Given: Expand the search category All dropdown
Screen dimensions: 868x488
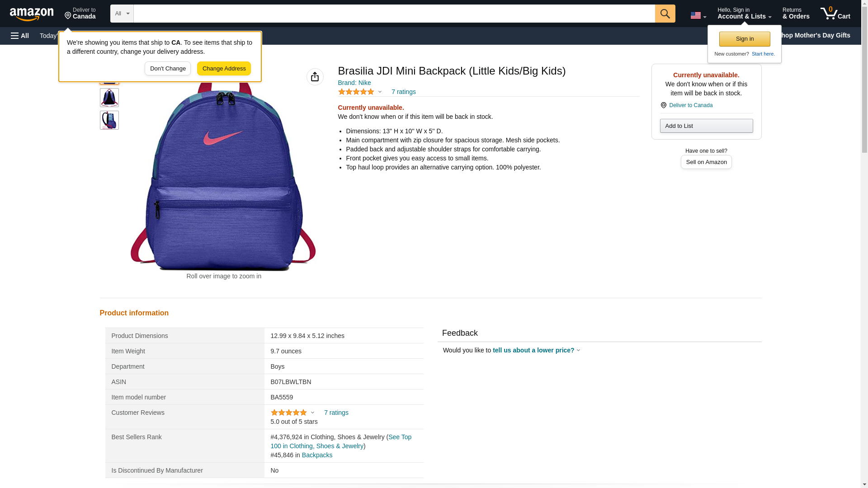Looking at the screenshot, I should click(x=122, y=14).
